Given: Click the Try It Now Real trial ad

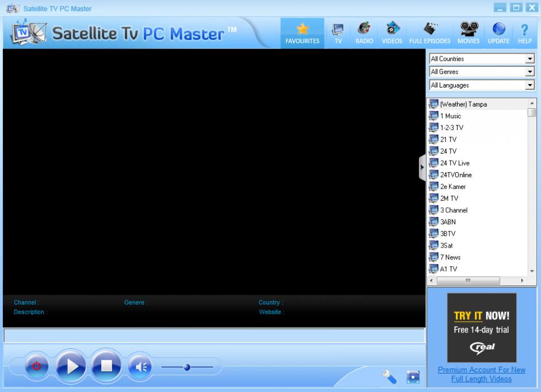Looking at the screenshot, I should click(x=482, y=328).
